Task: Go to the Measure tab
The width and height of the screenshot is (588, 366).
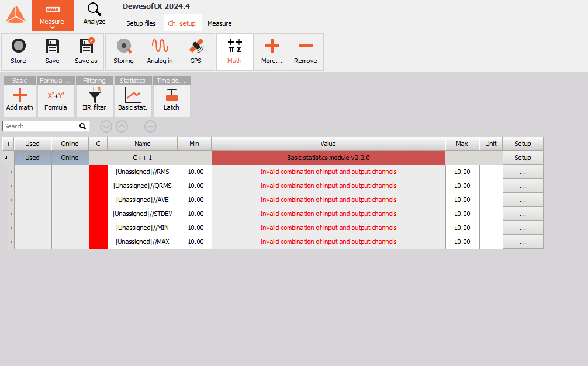Action: click(x=220, y=23)
